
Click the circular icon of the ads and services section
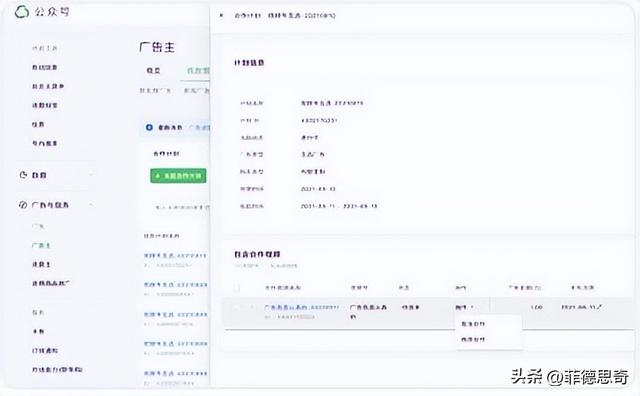coord(23,205)
